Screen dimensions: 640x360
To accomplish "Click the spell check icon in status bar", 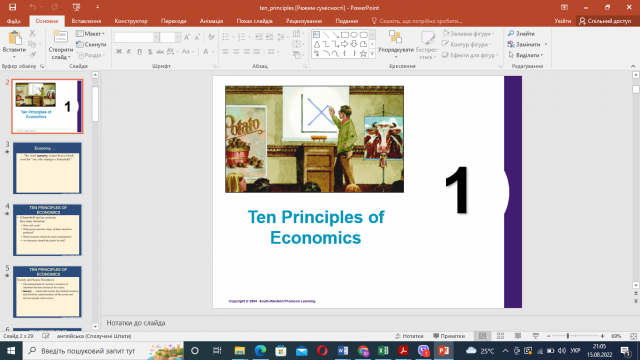I will coord(46,336).
